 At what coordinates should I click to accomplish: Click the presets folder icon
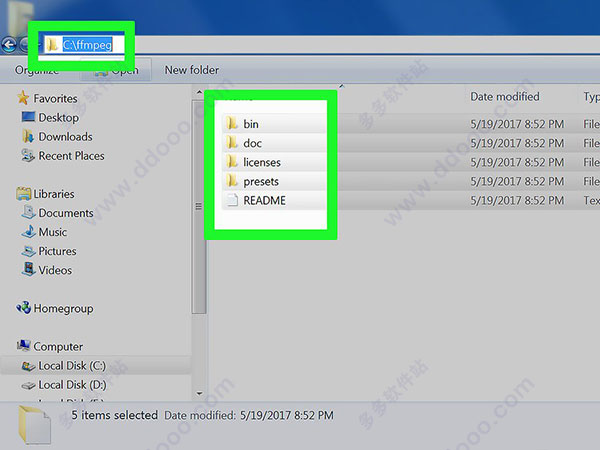coord(232,181)
